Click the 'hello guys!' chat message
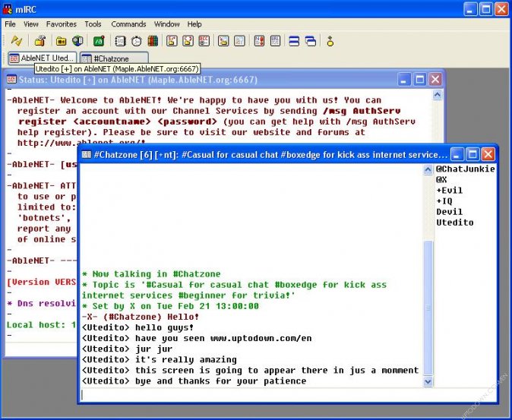 [x=137, y=327]
